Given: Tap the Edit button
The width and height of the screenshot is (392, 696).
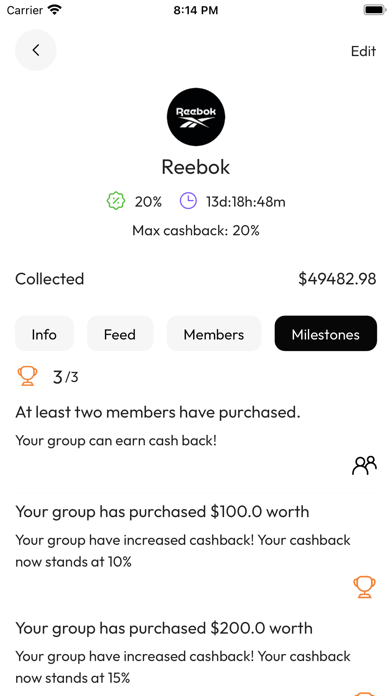Looking at the screenshot, I should (364, 51).
